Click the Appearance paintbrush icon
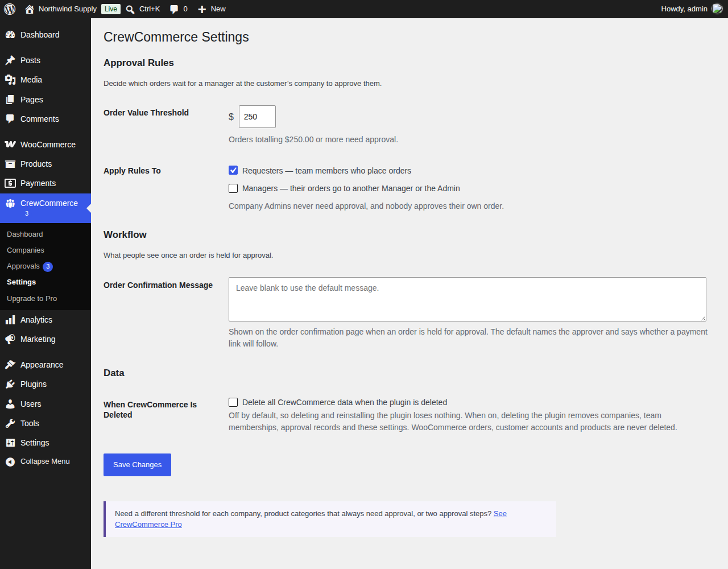The image size is (728, 569). (x=10, y=365)
